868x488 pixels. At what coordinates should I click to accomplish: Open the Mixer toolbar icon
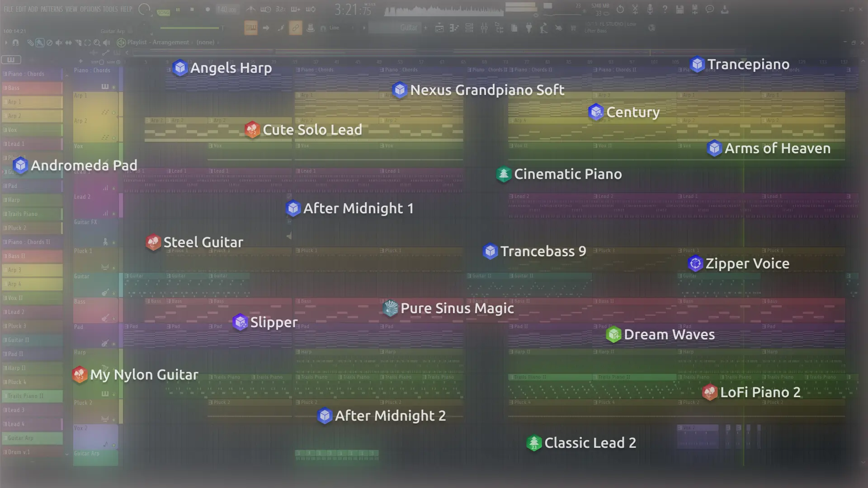(x=484, y=28)
